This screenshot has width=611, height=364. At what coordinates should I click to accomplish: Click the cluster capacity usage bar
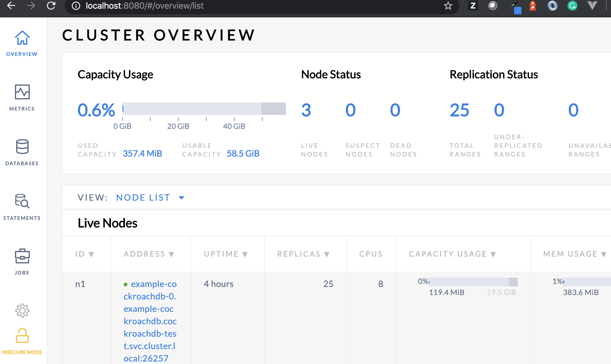tap(204, 109)
